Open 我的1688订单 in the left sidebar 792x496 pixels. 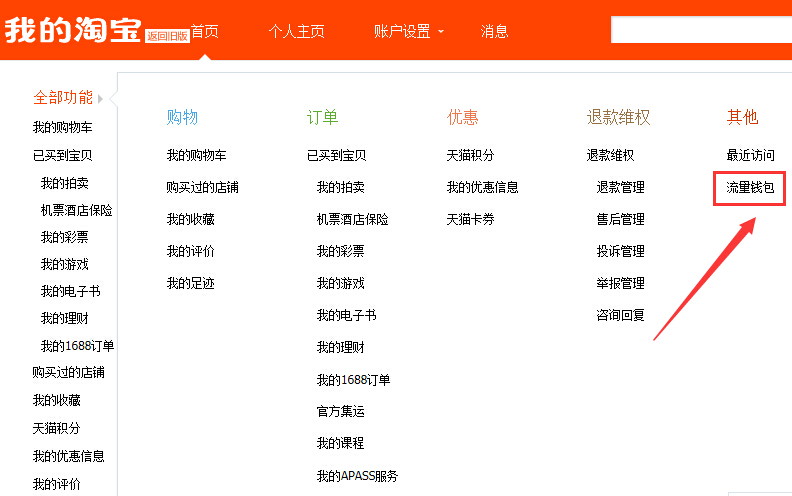77,346
